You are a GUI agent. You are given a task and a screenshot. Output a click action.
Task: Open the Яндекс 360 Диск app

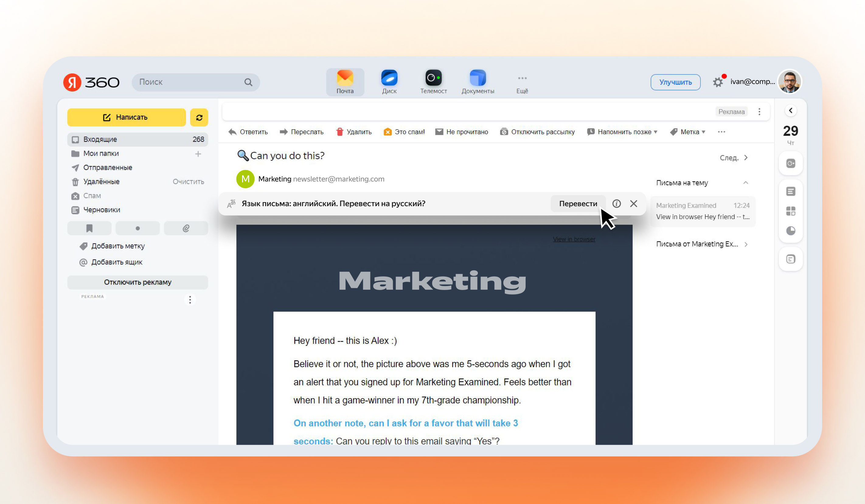390,81
